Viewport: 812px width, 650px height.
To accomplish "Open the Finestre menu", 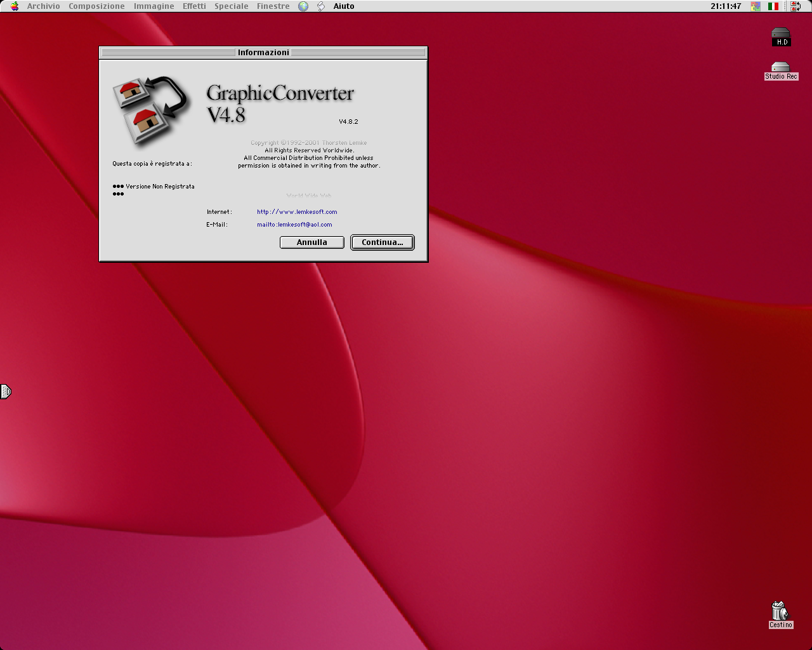I will [273, 6].
